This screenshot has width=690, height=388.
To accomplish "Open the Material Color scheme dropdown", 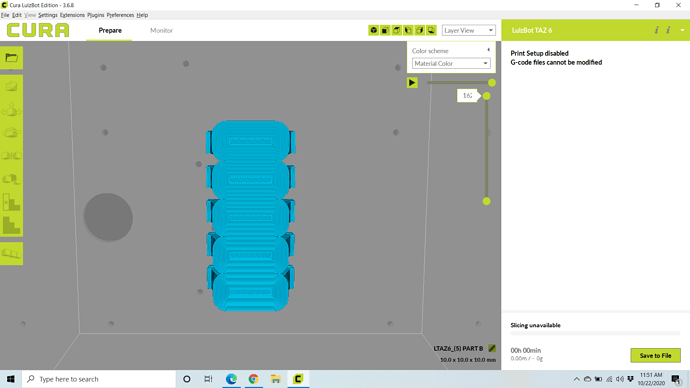I will (451, 63).
